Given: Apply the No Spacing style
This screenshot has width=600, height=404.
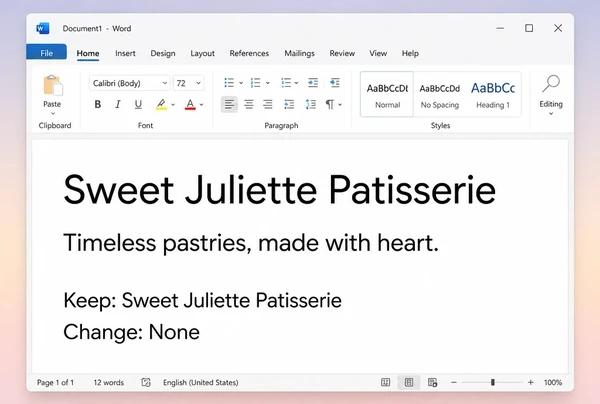Looking at the screenshot, I should (x=440, y=94).
